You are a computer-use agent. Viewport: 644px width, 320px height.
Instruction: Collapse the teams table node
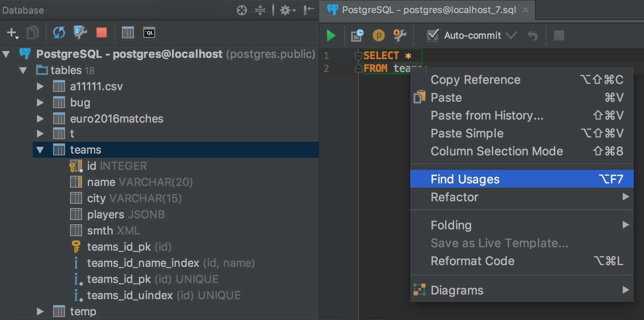coord(40,150)
